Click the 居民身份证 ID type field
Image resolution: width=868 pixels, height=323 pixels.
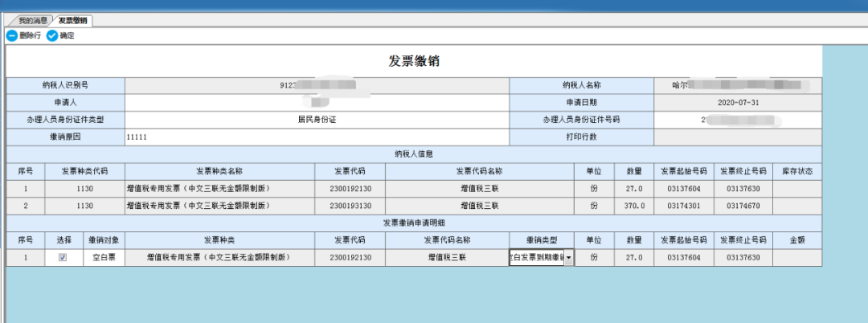(317, 120)
